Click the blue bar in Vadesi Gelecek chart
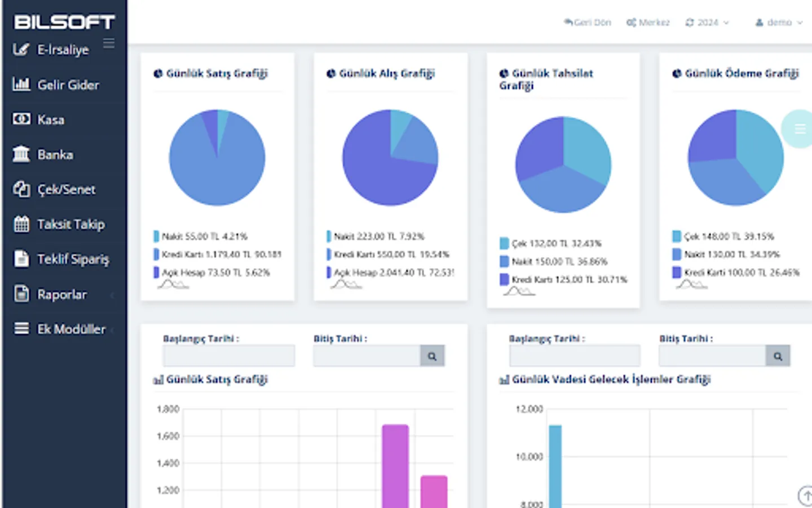The height and width of the screenshot is (508, 812). pyautogui.click(x=555, y=466)
